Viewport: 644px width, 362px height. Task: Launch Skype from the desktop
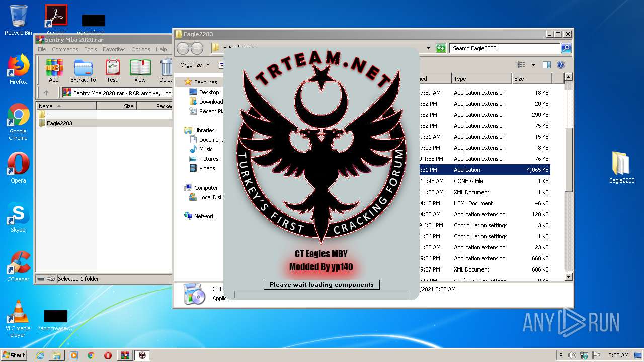pos(18,217)
